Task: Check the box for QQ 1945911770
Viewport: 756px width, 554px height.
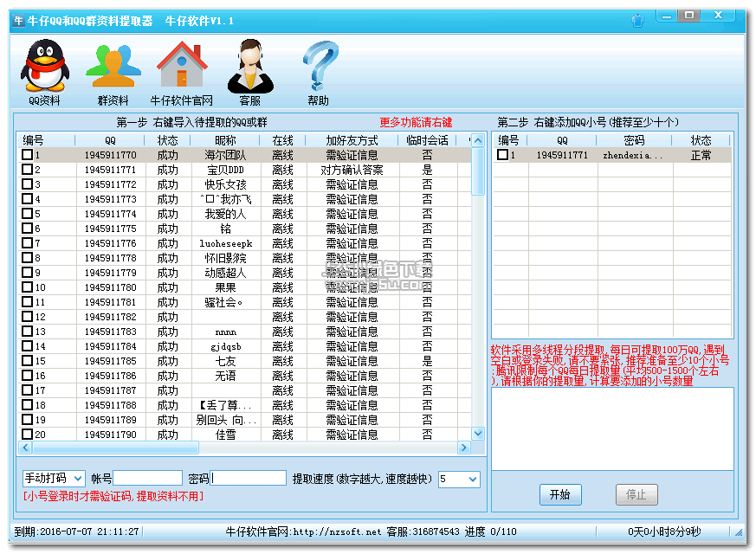Action: pyautogui.click(x=28, y=155)
